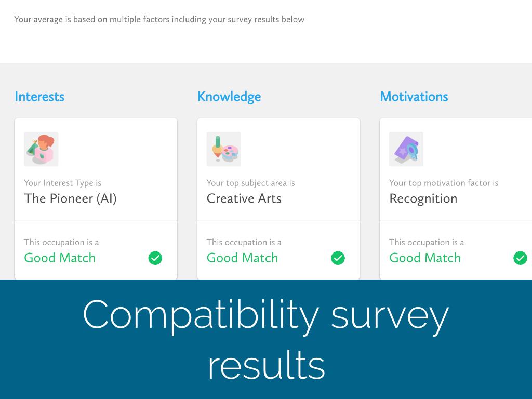532x399 pixels.
Task: Click "Your top motivation factor is" label
Action: tap(444, 183)
